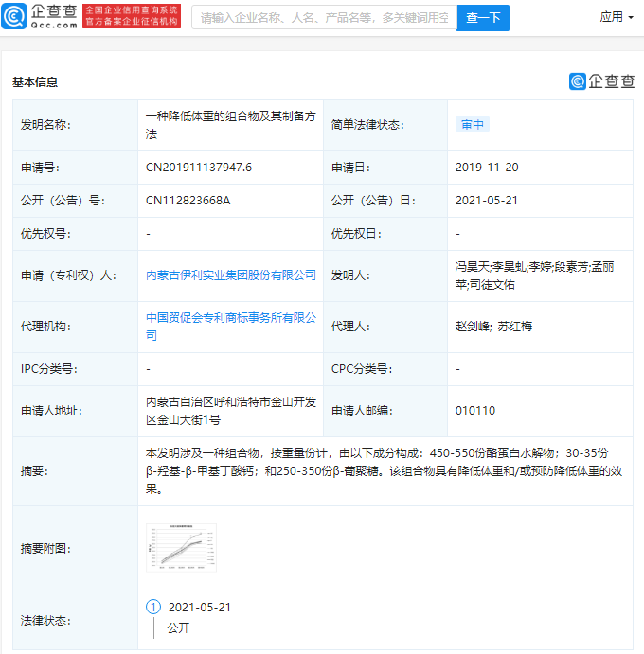
Task: Click the IPC分类号 label
Action: click(x=49, y=369)
